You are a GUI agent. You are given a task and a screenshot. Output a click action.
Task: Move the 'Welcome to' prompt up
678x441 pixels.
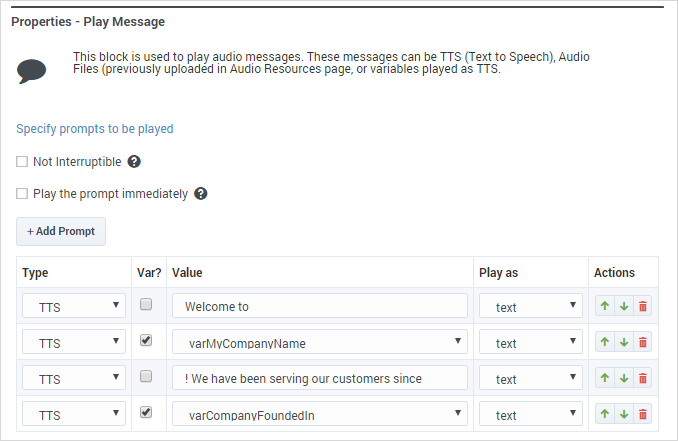(605, 306)
